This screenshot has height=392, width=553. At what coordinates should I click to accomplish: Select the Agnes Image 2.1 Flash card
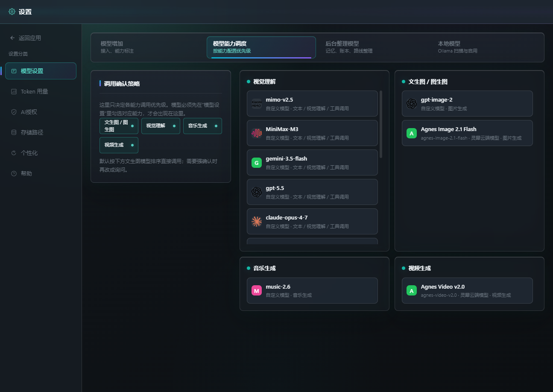(467, 133)
